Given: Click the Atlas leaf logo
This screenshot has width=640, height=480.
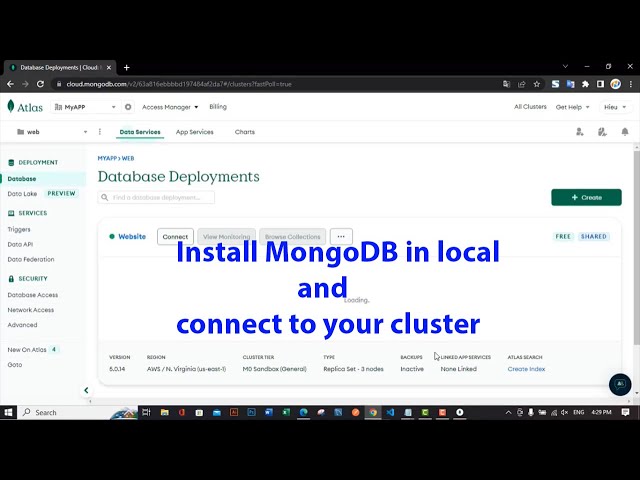Looking at the screenshot, I should click(11, 106).
